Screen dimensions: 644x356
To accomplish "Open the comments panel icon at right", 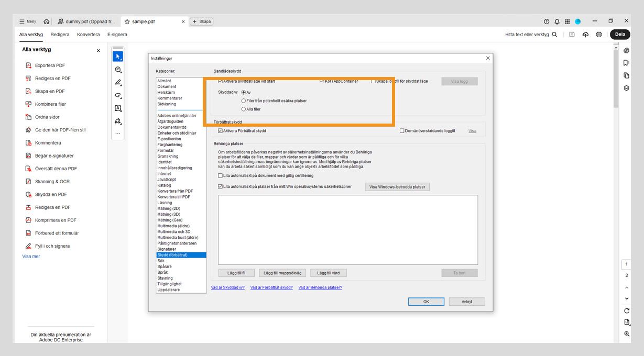I will [626, 50].
